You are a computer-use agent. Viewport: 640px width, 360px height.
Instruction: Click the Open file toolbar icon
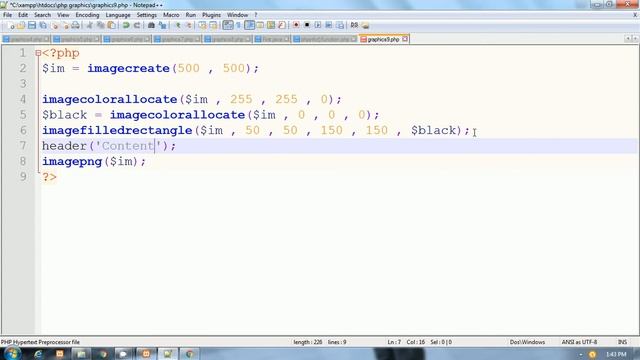[21, 25]
